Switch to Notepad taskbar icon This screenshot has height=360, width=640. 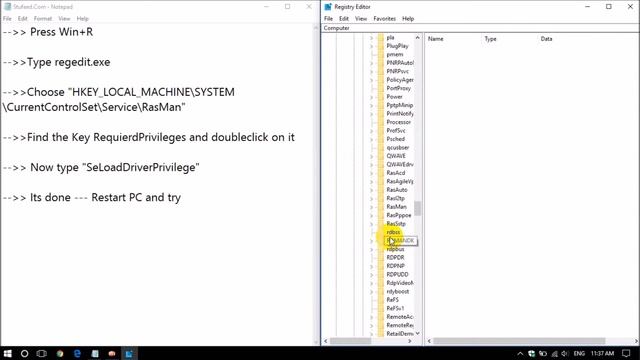tap(95, 353)
